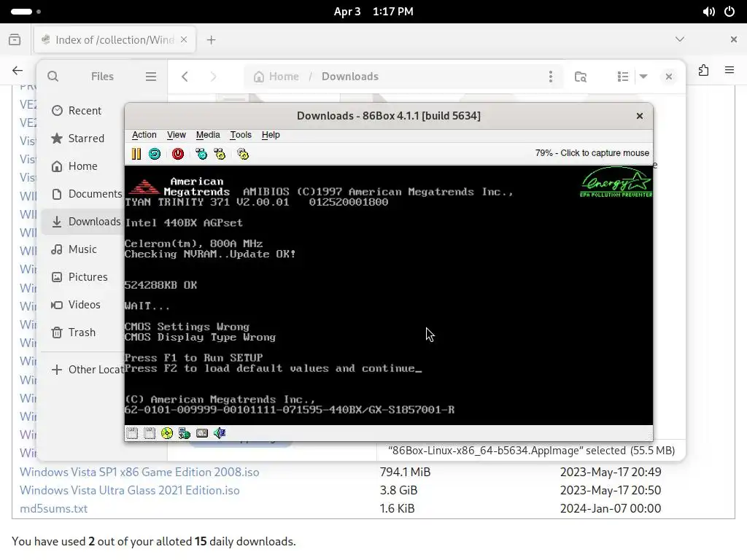This screenshot has height=560, width=747.
Task: Click Home in the Files path bar
Action: click(276, 76)
